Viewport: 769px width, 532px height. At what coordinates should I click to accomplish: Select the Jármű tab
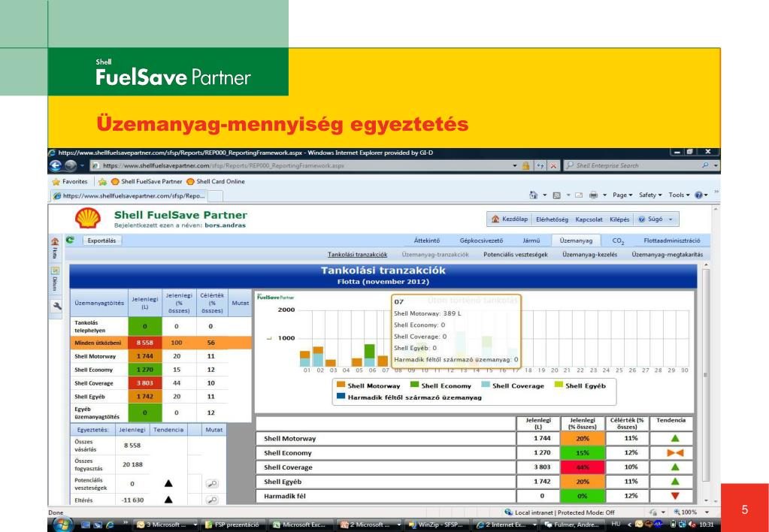[x=531, y=240]
